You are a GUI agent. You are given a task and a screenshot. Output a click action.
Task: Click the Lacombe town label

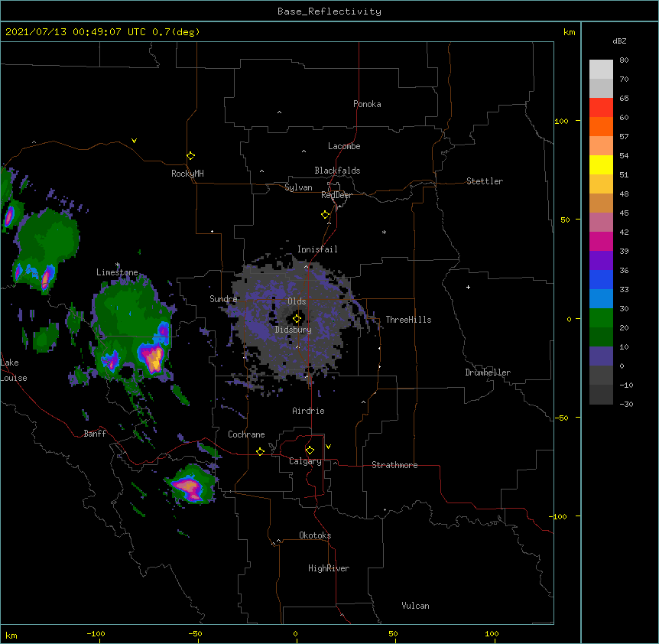[x=344, y=146]
